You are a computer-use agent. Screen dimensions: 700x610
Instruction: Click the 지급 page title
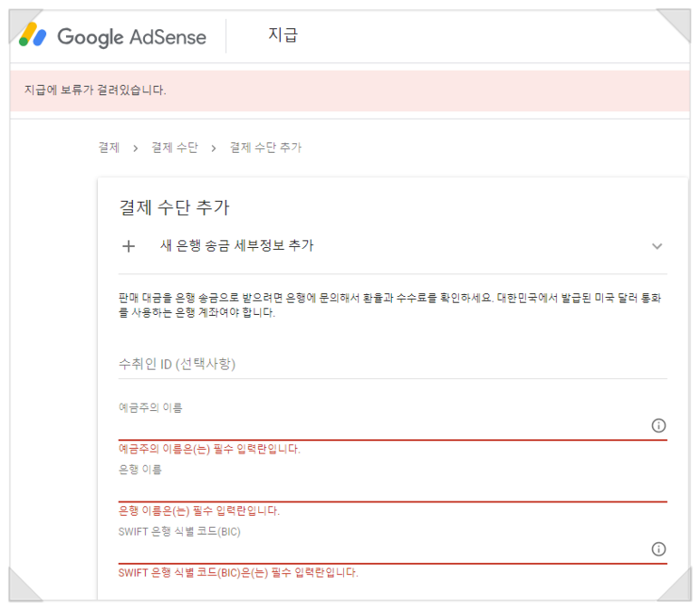click(283, 34)
